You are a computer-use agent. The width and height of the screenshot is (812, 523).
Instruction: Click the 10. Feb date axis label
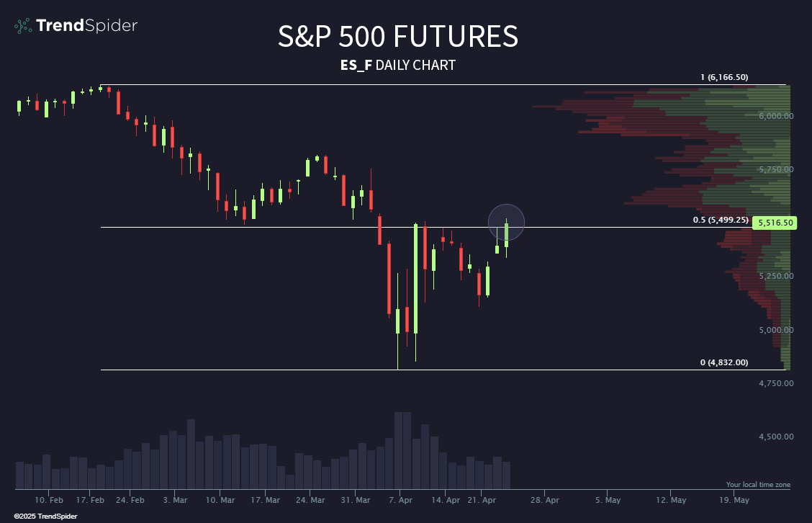pyautogui.click(x=50, y=499)
